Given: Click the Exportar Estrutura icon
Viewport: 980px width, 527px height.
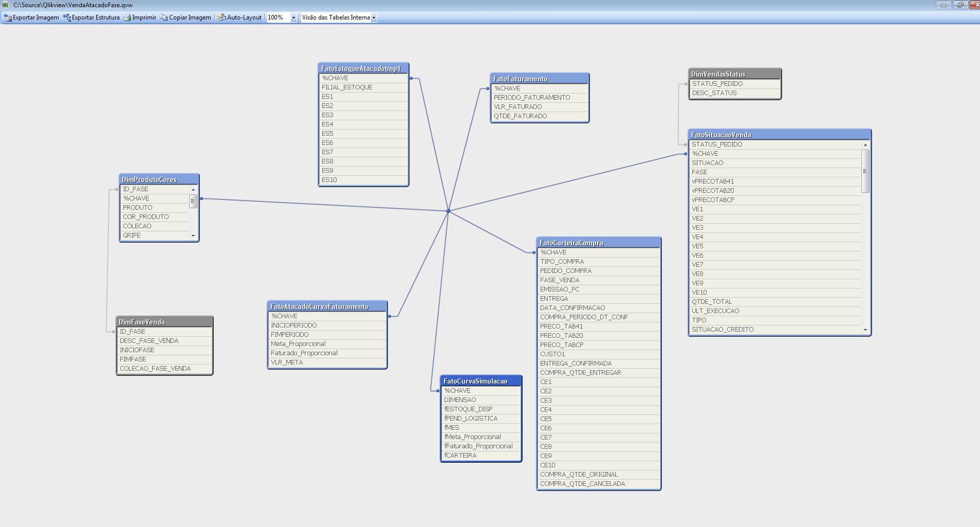Looking at the screenshot, I should 67,17.
